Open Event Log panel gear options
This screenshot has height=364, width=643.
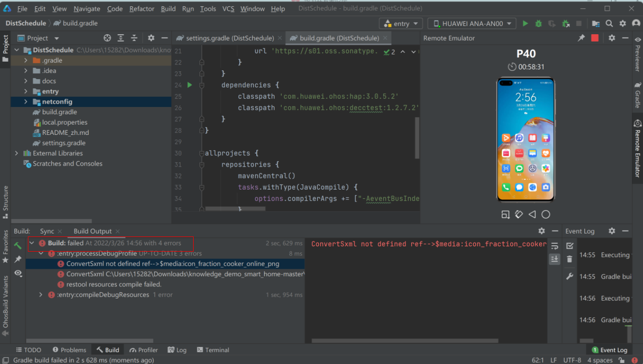(x=612, y=231)
